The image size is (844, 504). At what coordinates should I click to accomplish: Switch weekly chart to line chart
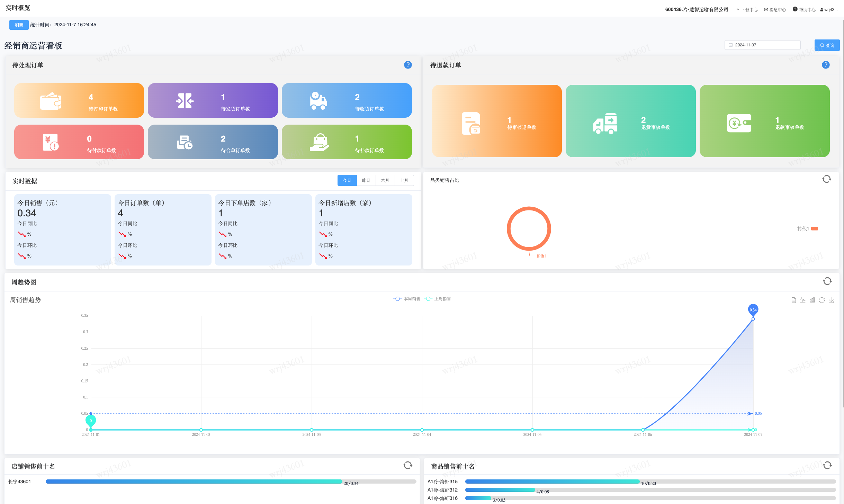(x=803, y=300)
